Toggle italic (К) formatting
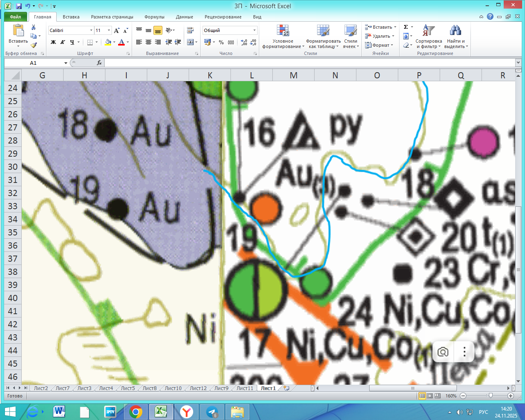The height and width of the screenshot is (420, 525). coord(63,42)
